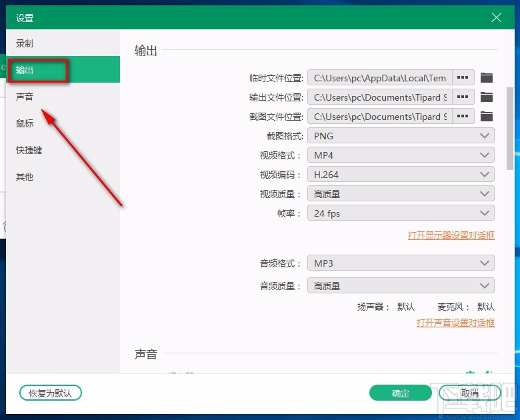Screen dimensions: 520x420
Task: Open folder for 截图文件位置
Action: coord(487,117)
